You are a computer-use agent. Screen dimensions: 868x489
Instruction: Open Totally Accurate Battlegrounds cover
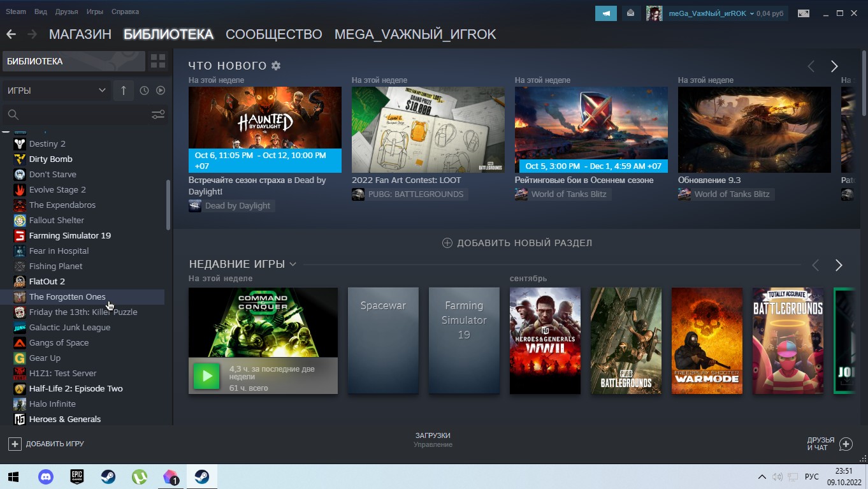click(788, 340)
